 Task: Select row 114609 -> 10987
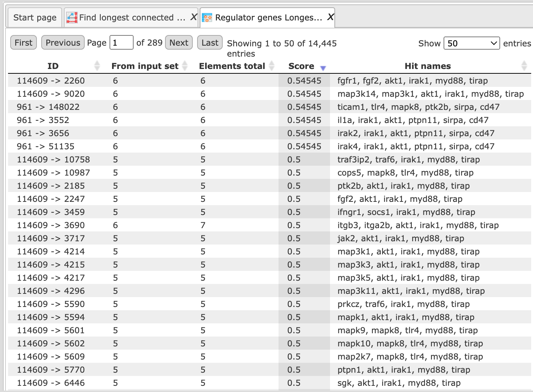269,173
